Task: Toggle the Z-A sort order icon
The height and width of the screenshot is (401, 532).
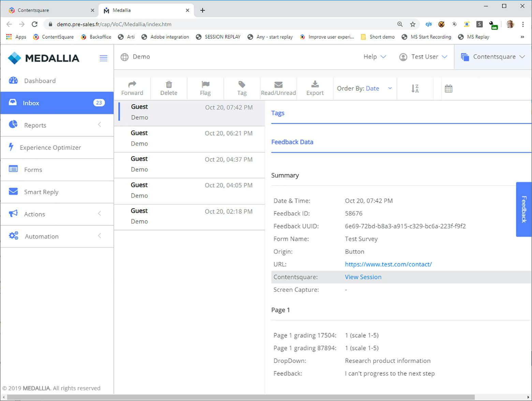Action: coord(415,89)
